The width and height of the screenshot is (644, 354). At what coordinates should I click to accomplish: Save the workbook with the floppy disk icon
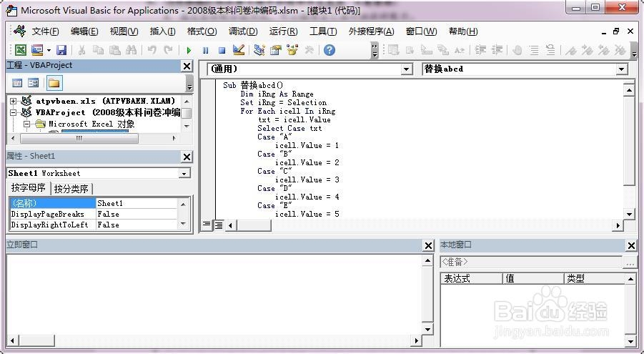pos(61,50)
